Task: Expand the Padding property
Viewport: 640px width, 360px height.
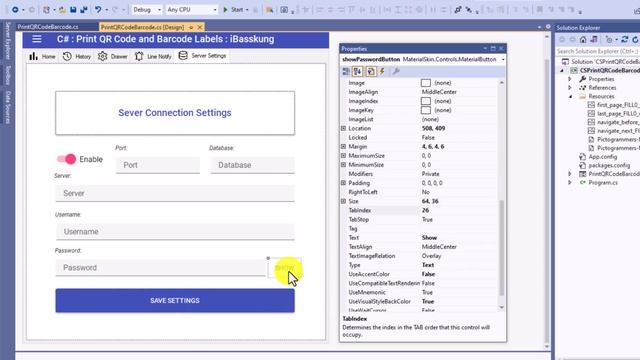Action: (344, 183)
